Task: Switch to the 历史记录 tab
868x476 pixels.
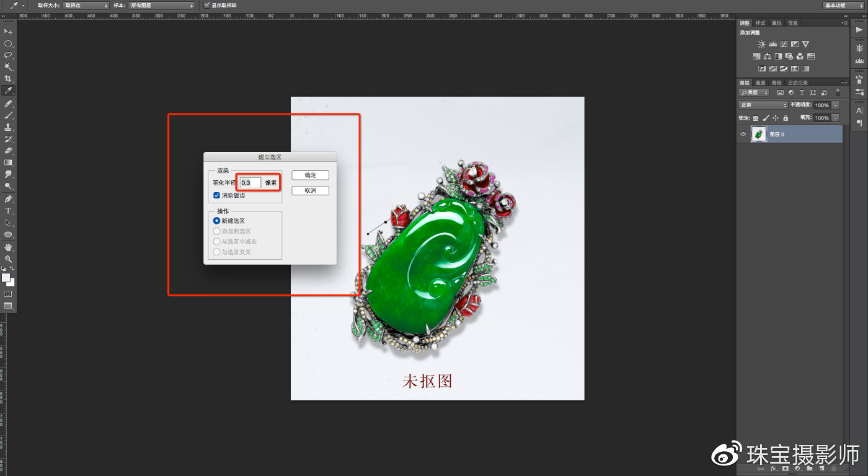Action: tap(797, 82)
